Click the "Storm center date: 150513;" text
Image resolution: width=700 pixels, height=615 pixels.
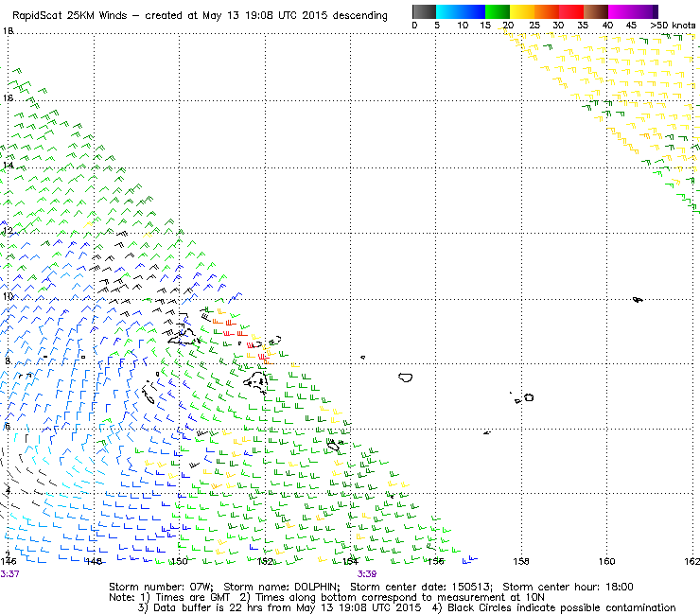(x=422, y=587)
